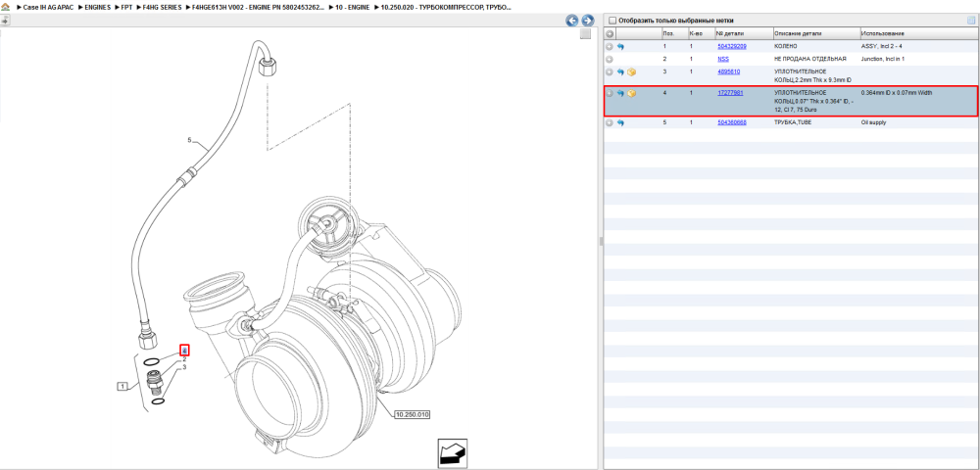Go to next illustration with right arrow
980x470 pixels.
coord(587,21)
